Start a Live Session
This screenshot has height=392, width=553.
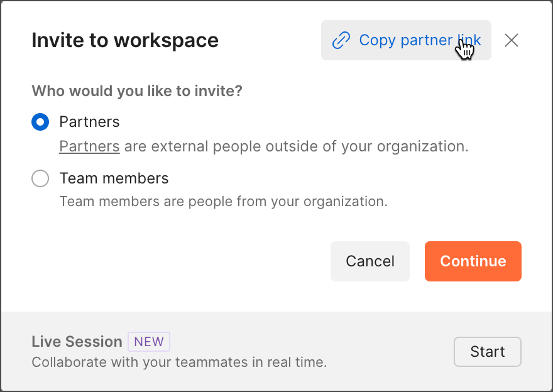[487, 351]
